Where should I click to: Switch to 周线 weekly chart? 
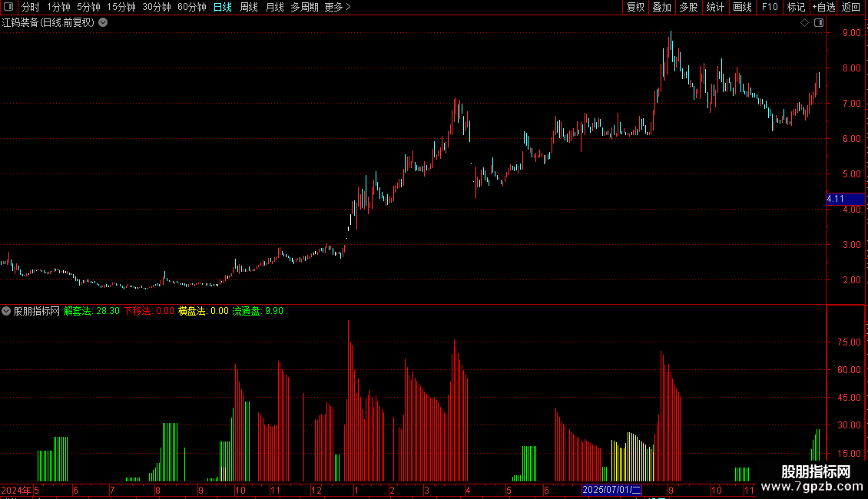pos(249,7)
